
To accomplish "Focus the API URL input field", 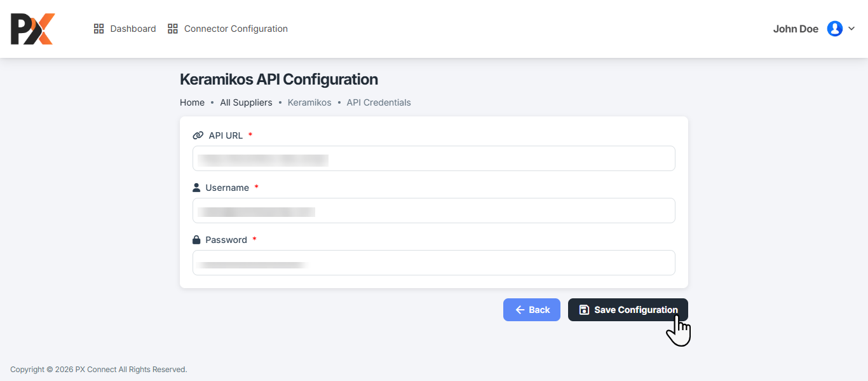I will (434, 158).
